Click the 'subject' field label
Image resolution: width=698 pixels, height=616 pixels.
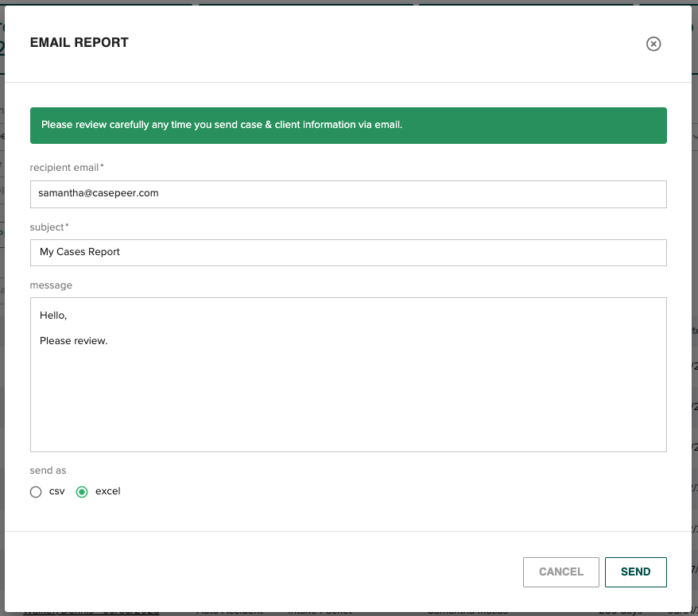(x=49, y=227)
